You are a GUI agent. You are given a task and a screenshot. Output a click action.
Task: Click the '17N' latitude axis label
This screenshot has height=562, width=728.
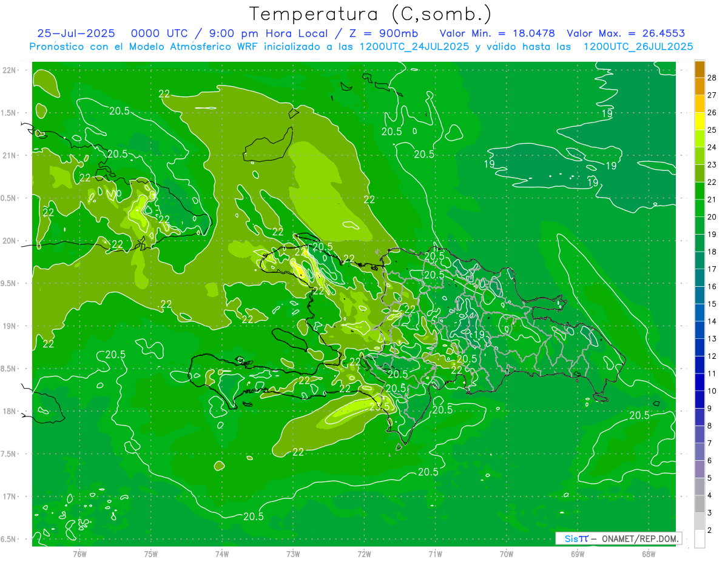coord(10,497)
